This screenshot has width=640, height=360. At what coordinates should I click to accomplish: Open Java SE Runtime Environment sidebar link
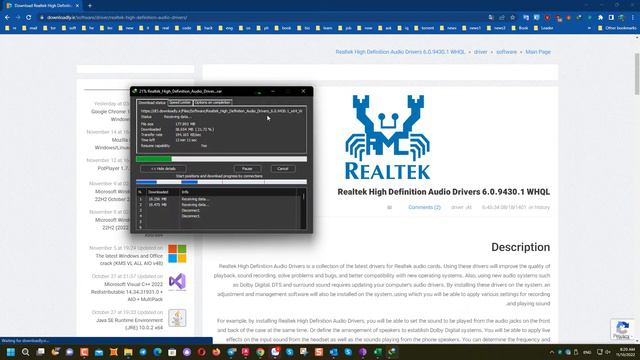tap(129, 324)
